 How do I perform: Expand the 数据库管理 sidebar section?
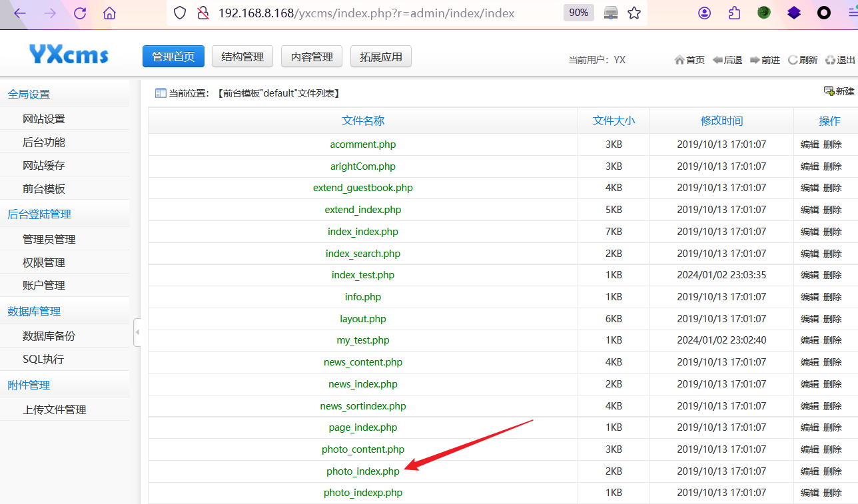pos(34,312)
